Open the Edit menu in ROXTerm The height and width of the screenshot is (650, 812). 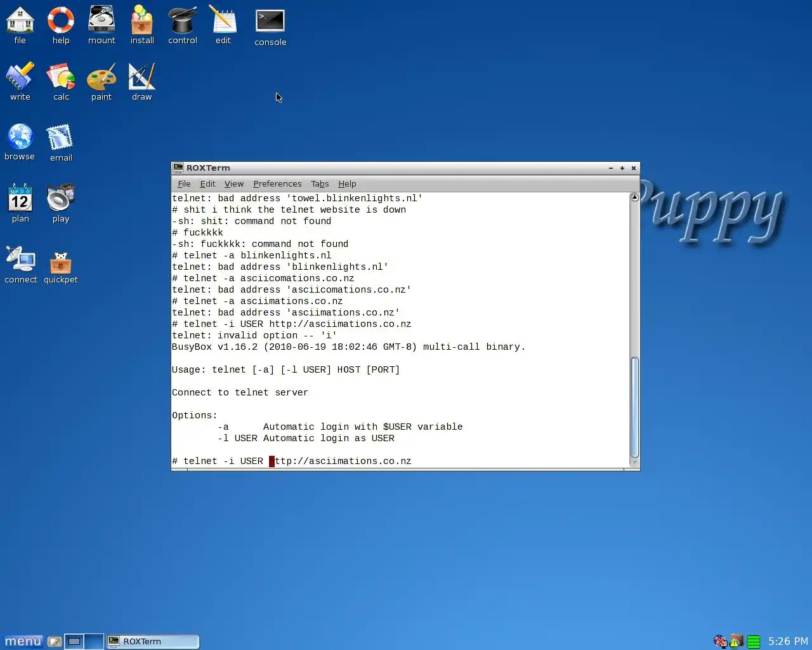point(207,184)
